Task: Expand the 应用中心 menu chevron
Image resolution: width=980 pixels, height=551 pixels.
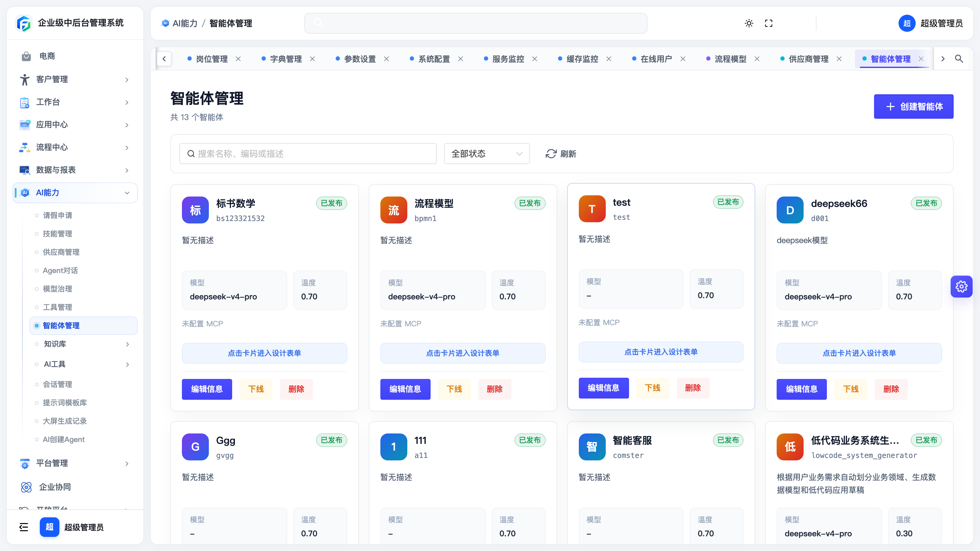Action: [x=127, y=125]
